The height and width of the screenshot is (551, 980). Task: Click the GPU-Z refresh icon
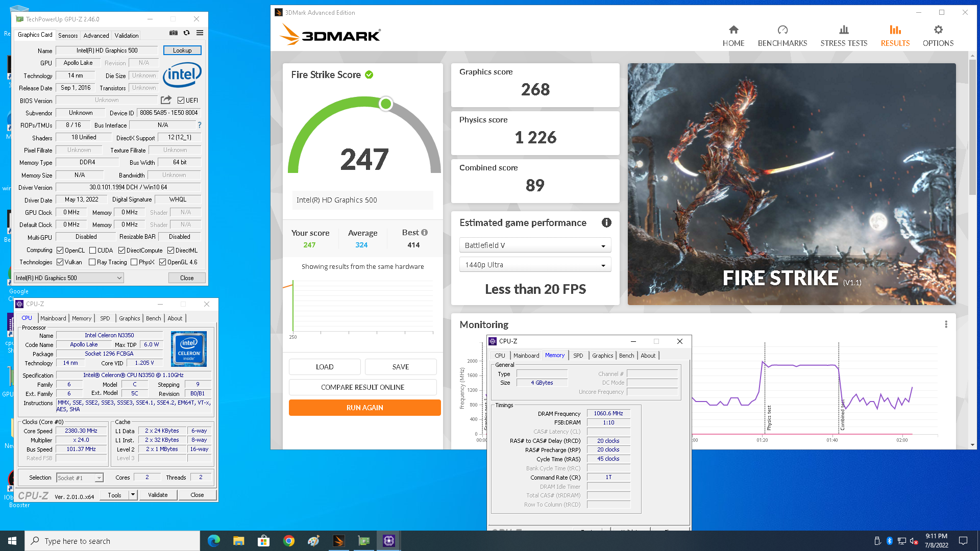click(x=187, y=33)
